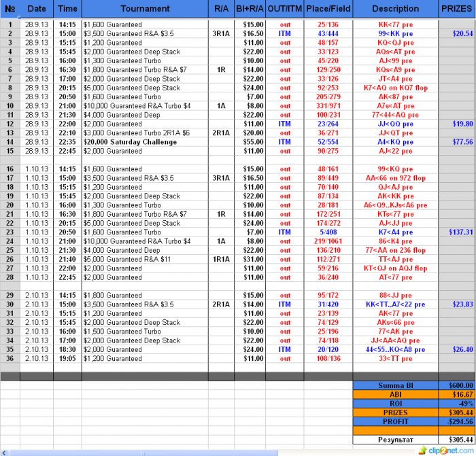The width and height of the screenshot is (476, 456).
Task: Select the Description column header
Action: point(396,9)
